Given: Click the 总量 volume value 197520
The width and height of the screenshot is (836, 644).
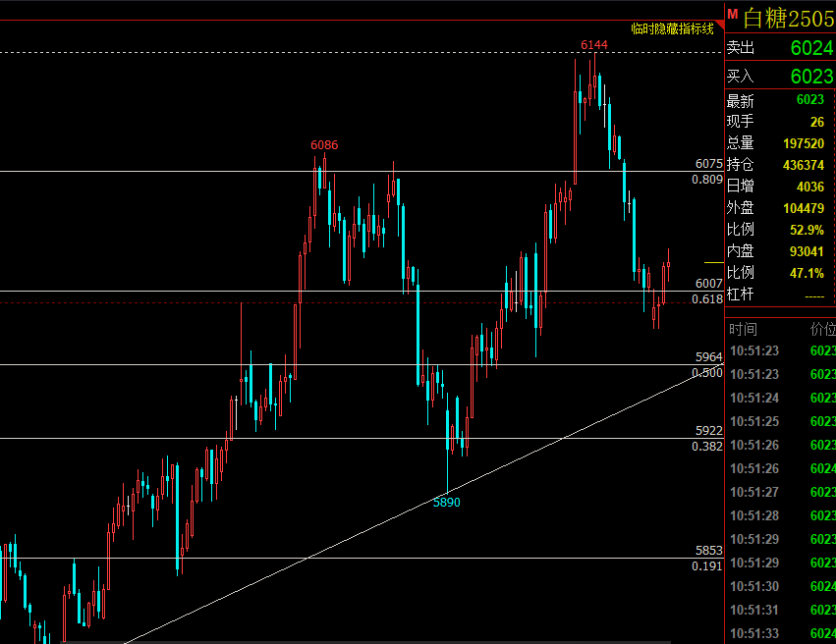Looking at the screenshot, I should [x=803, y=142].
